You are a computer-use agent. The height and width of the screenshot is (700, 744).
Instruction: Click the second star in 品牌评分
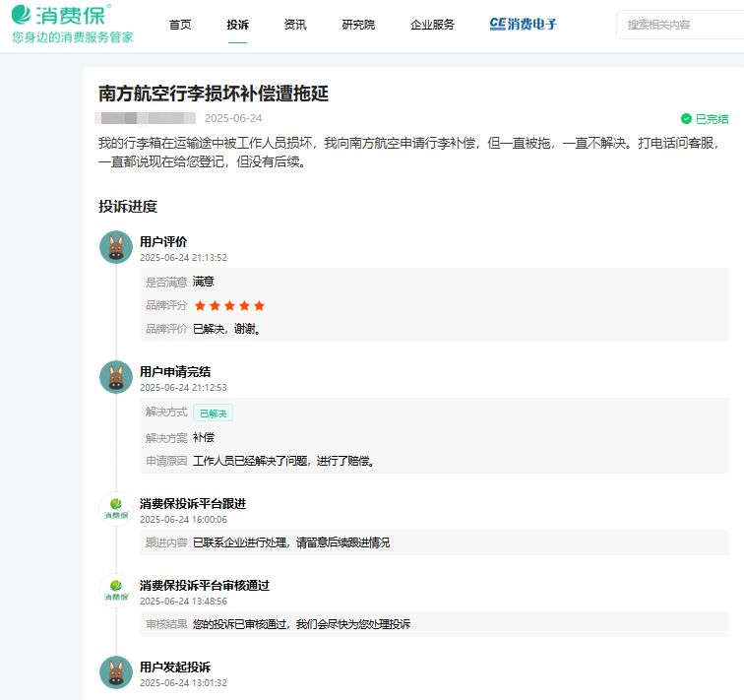pos(215,305)
